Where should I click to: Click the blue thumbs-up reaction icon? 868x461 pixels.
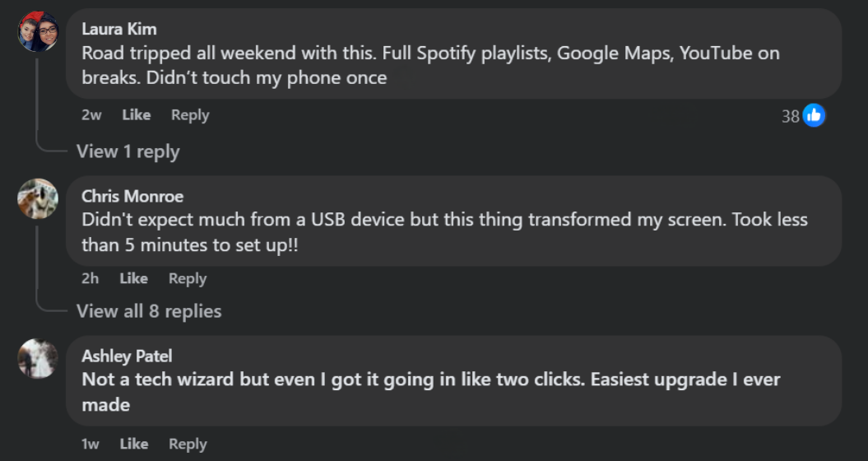tap(814, 115)
